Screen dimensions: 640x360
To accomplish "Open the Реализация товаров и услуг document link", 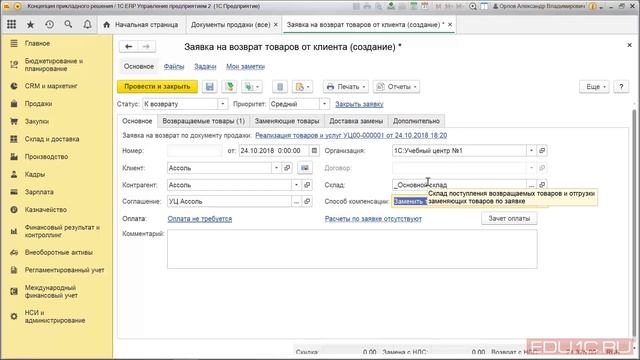I will click(351, 135).
